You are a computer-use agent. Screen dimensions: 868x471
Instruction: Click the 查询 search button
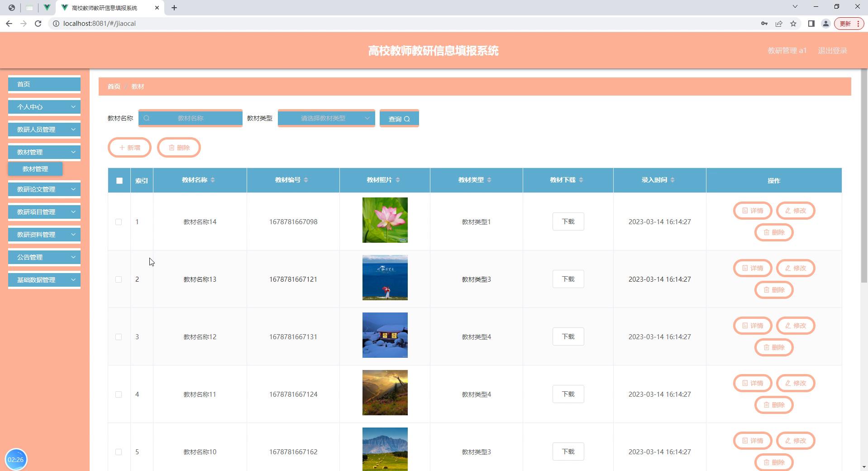pos(399,119)
